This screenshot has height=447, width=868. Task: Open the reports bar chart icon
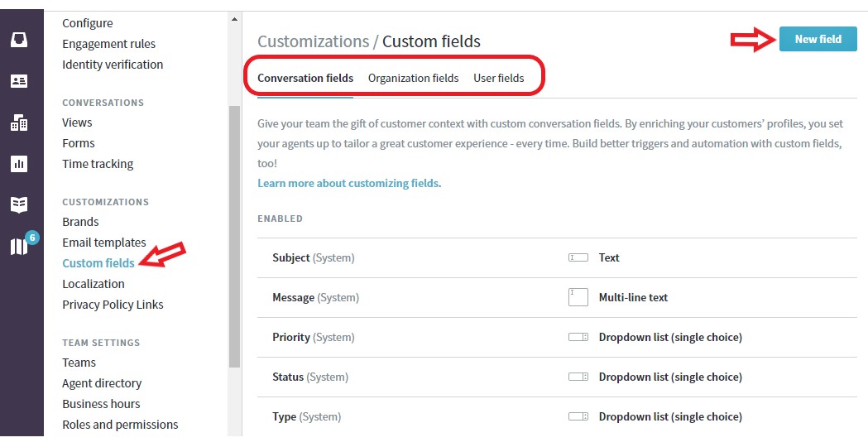pos(19,163)
